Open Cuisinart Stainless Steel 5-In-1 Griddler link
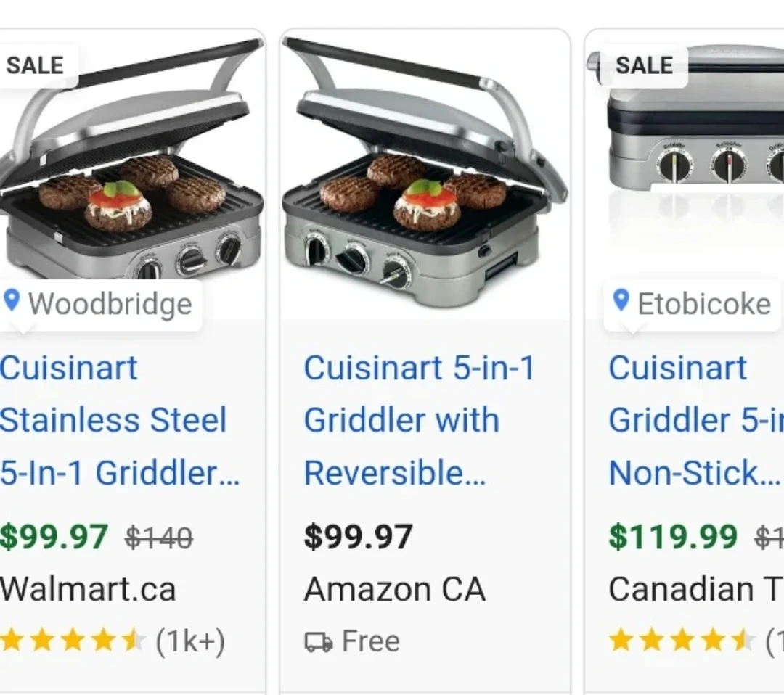The height and width of the screenshot is (695, 784). [116, 420]
